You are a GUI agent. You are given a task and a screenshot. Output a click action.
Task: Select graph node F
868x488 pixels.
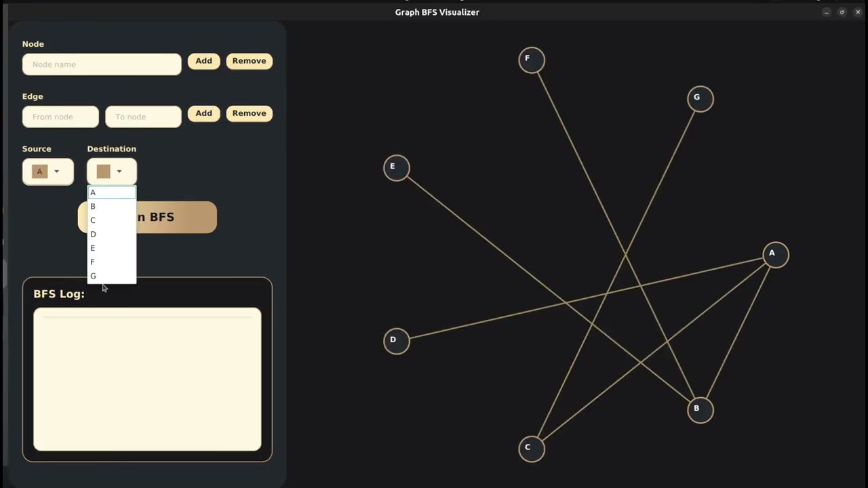[x=532, y=60]
